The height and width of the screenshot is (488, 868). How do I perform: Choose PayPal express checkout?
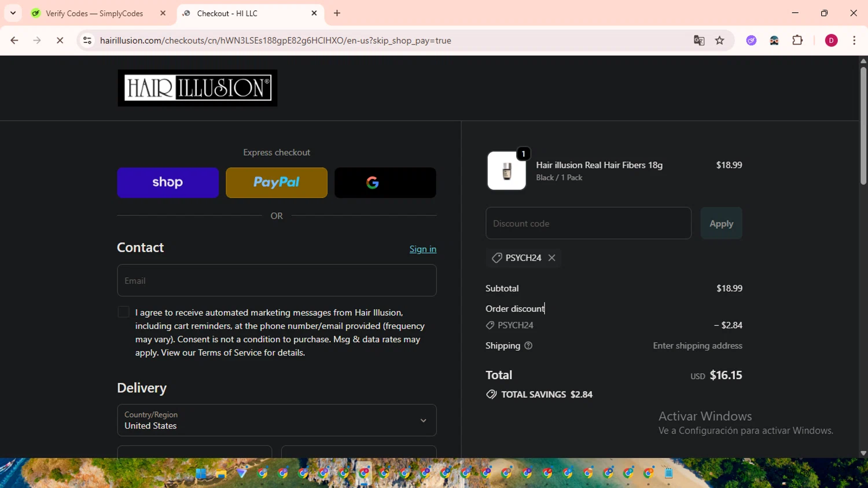tap(277, 182)
